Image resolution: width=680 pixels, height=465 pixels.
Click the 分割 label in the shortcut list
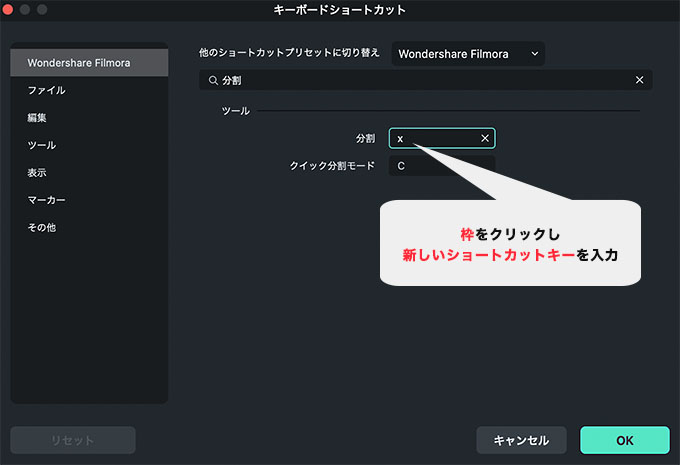click(x=365, y=138)
